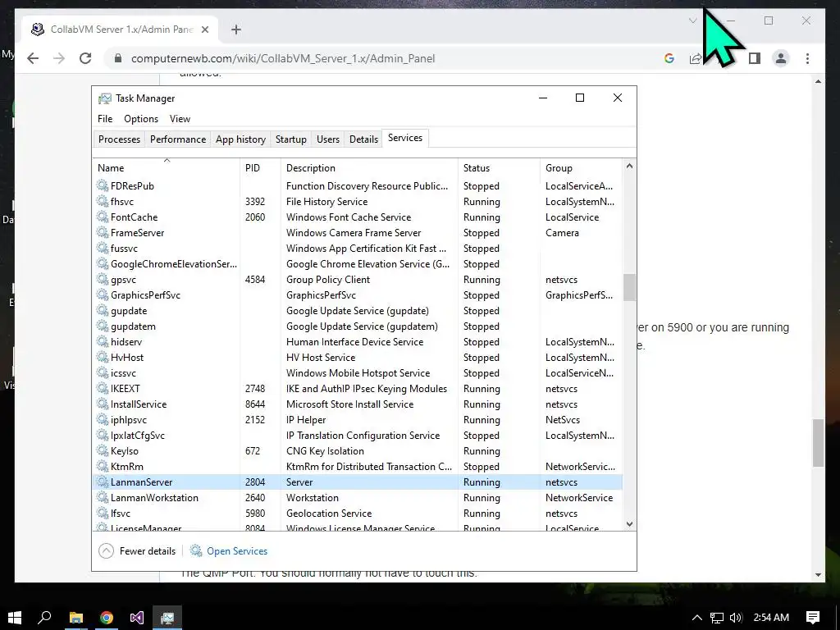Click the KtmRm service gear icon
Viewport: 840px width, 630px height.
coord(103,466)
